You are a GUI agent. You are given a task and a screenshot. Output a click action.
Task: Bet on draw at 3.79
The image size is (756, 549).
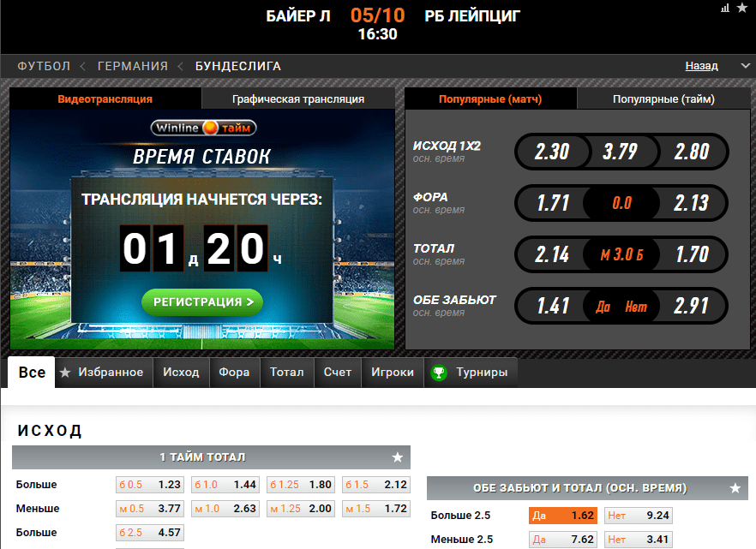point(621,152)
